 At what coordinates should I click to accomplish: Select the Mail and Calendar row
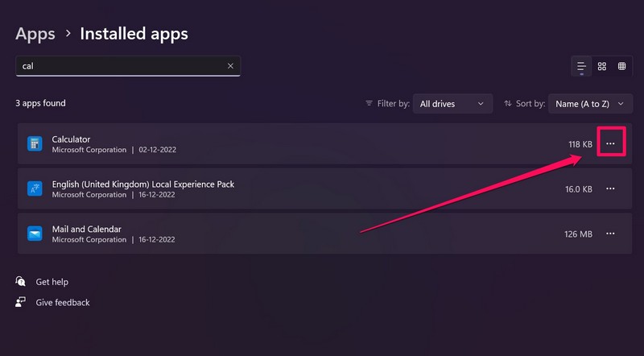(x=306, y=234)
